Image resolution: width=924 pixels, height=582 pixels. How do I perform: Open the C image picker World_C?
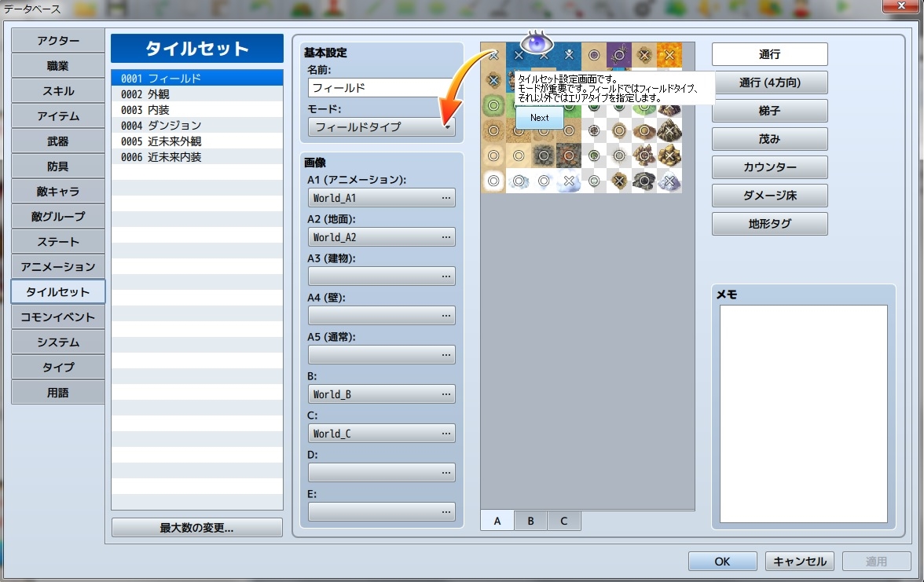(381, 434)
